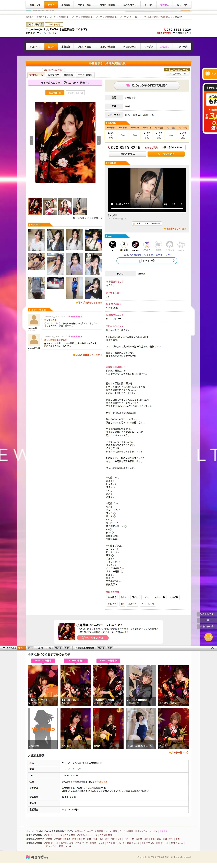The height and width of the screenshot is (868, 217).
Task: Enter fullscreen on the posted video
Action: pyautogui.click(x=174, y=204)
